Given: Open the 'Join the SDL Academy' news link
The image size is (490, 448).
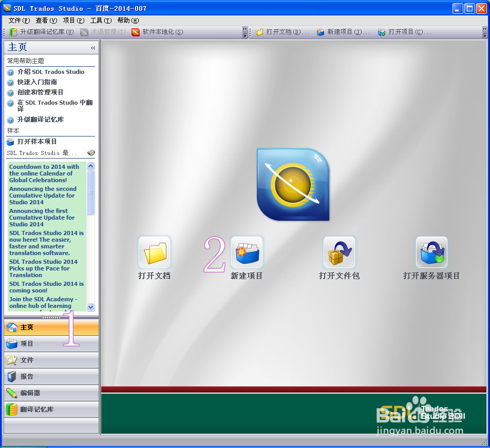Looking at the screenshot, I should [x=44, y=303].
